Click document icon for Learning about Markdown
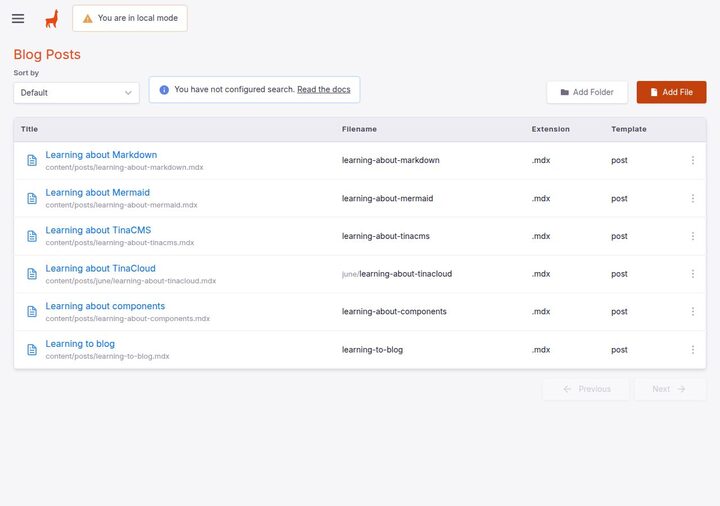The image size is (720, 506). point(32,160)
